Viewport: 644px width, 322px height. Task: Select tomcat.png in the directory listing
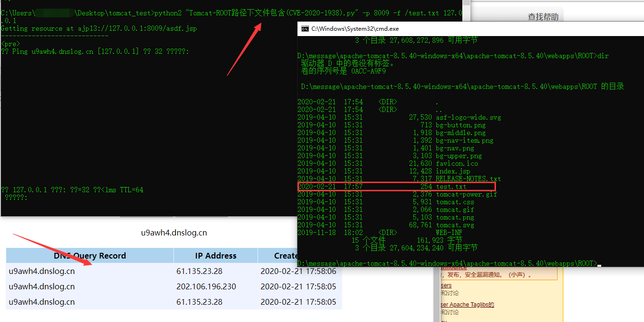pos(455,217)
